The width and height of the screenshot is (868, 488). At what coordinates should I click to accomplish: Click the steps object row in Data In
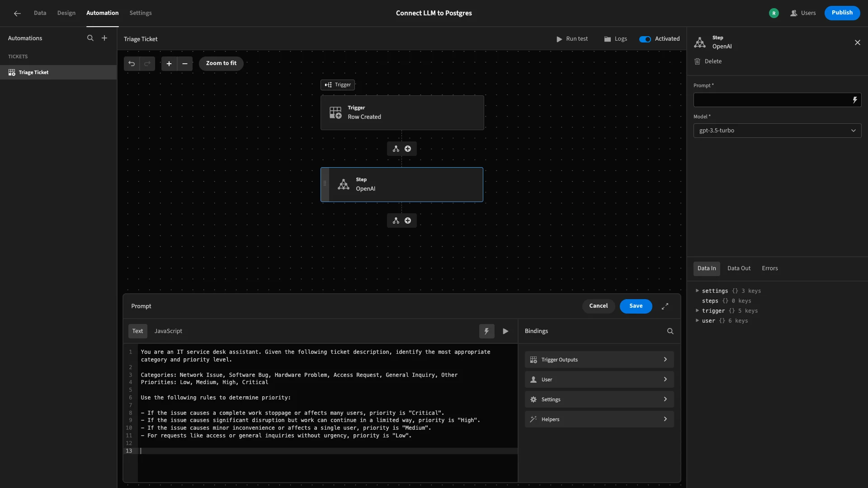tap(726, 301)
